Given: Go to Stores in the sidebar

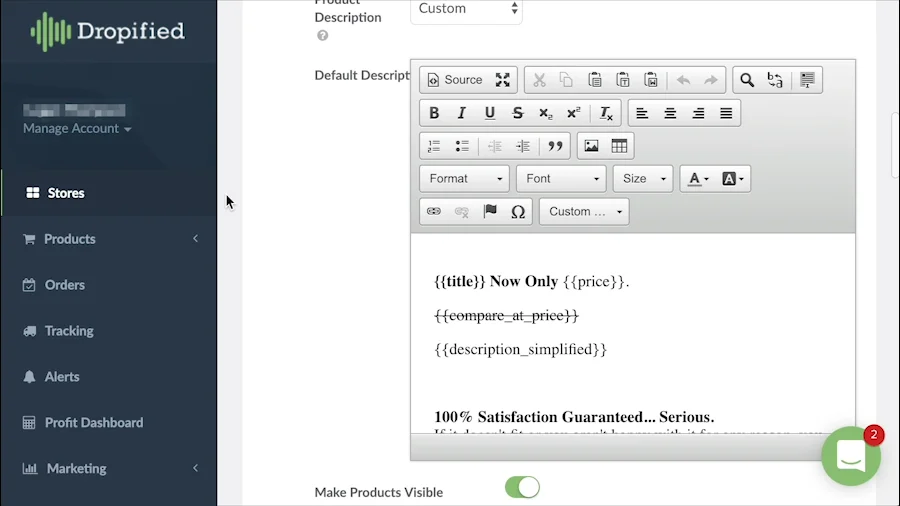Looking at the screenshot, I should [x=109, y=193].
